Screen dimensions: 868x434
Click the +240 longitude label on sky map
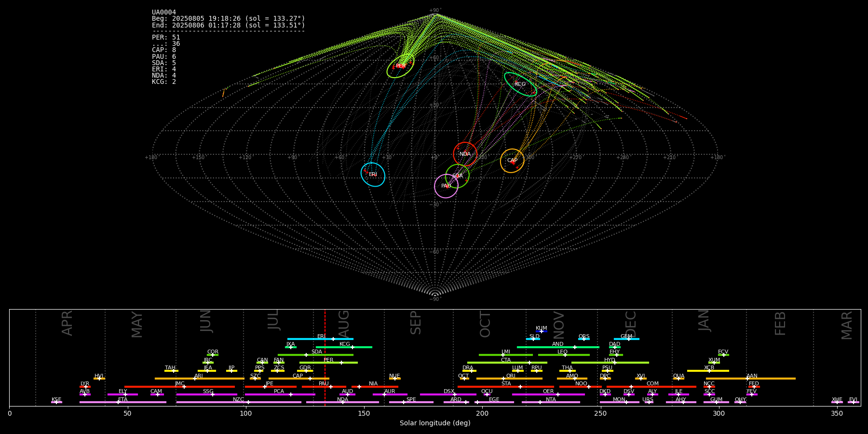tap(623, 157)
